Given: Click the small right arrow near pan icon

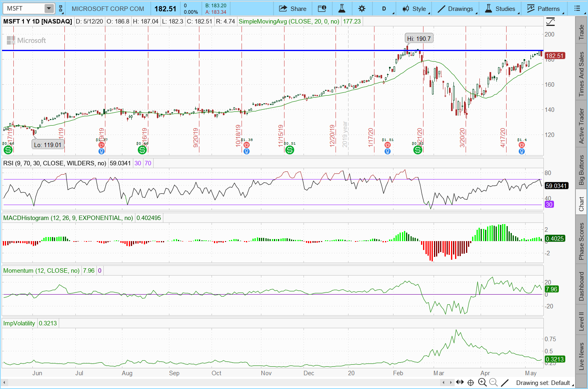Looking at the screenshot, I should (451, 383).
